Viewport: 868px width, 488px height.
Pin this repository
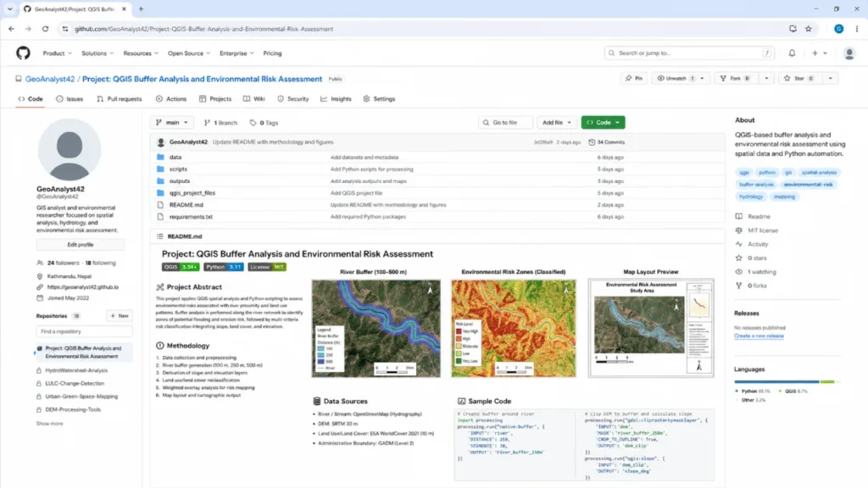coord(634,79)
